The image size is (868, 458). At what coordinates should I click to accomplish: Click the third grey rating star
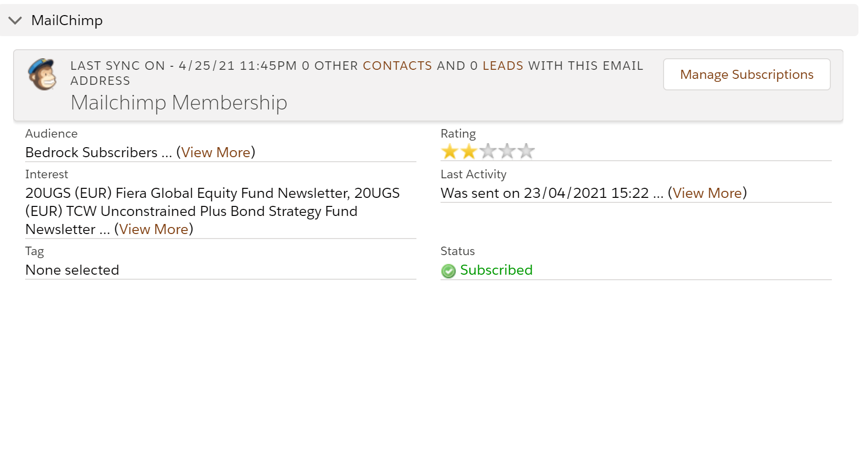[488, 151]
